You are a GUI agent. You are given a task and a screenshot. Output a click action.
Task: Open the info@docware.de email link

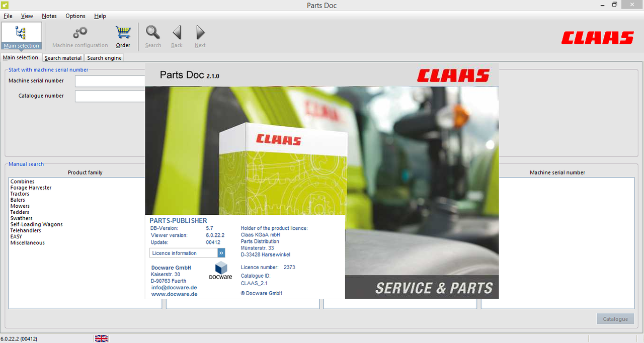pyautogui.click(x=174, y=288)
